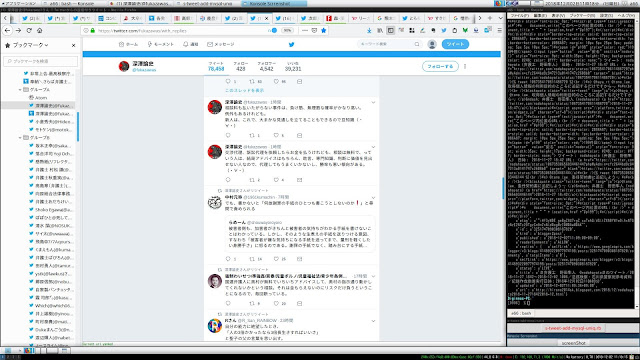Screen dimensions: 640x360
Task: Open the page actions three-dot menu
Action: [x=305, y=31]
